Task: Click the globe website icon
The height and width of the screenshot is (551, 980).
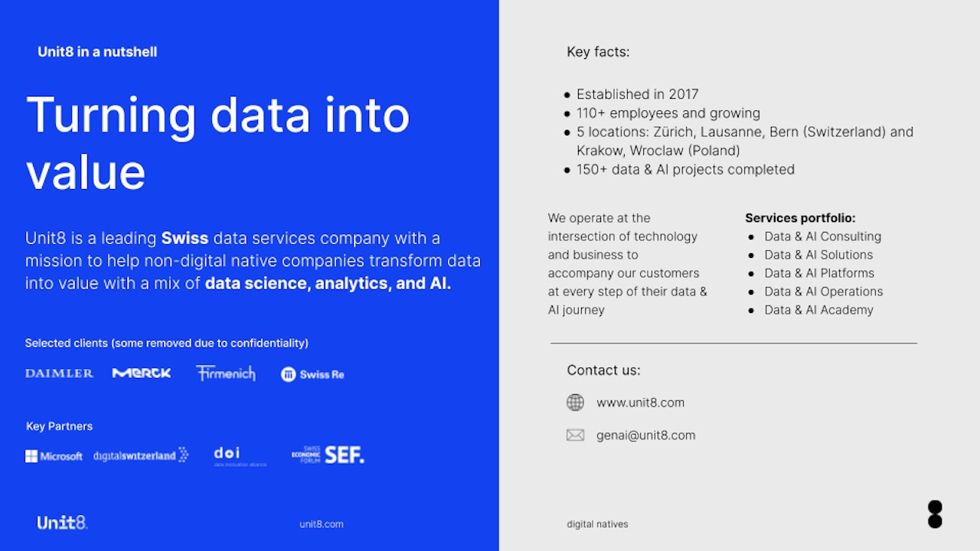Action: tap(575, 403)
